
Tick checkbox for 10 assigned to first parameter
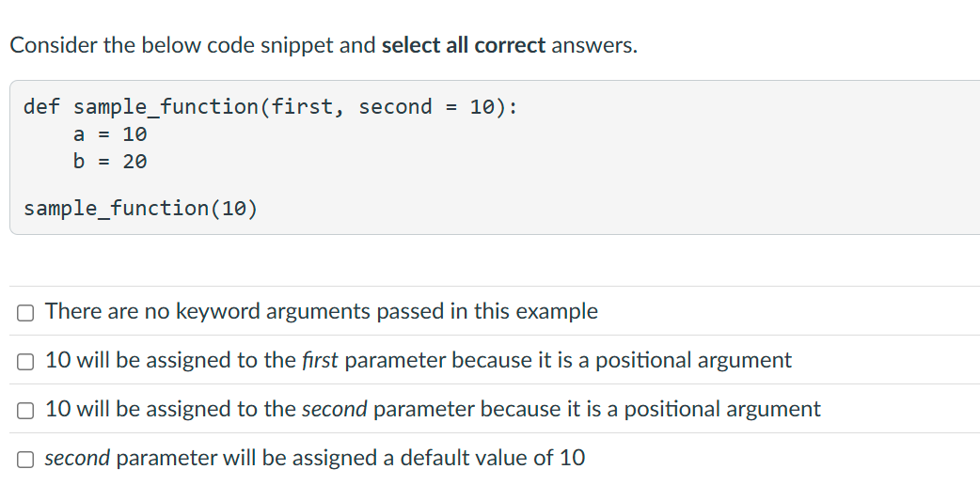click(25, 362)
